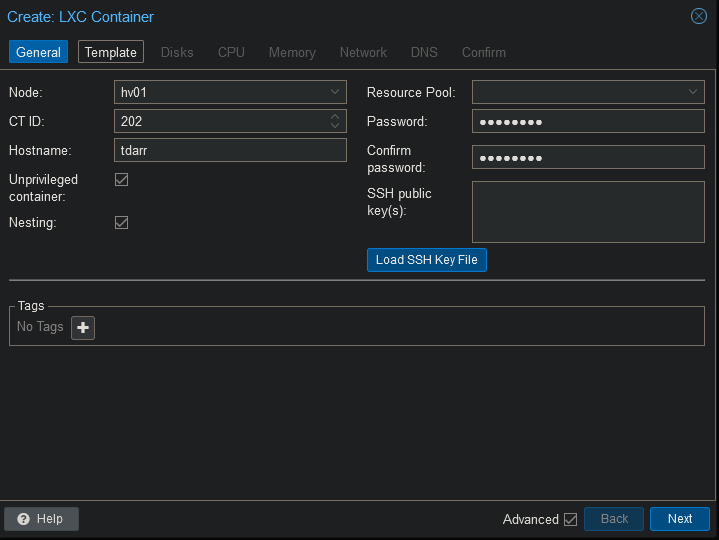Click the SSH public key(s) text area
This screenshot has width=719, height=540.
588,211
